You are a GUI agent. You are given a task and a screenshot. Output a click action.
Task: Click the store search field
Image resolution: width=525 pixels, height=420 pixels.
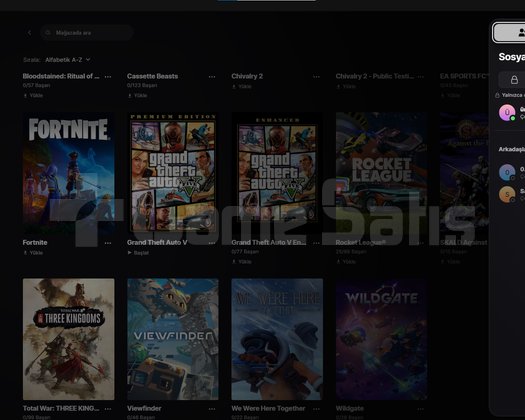point(87,33)
